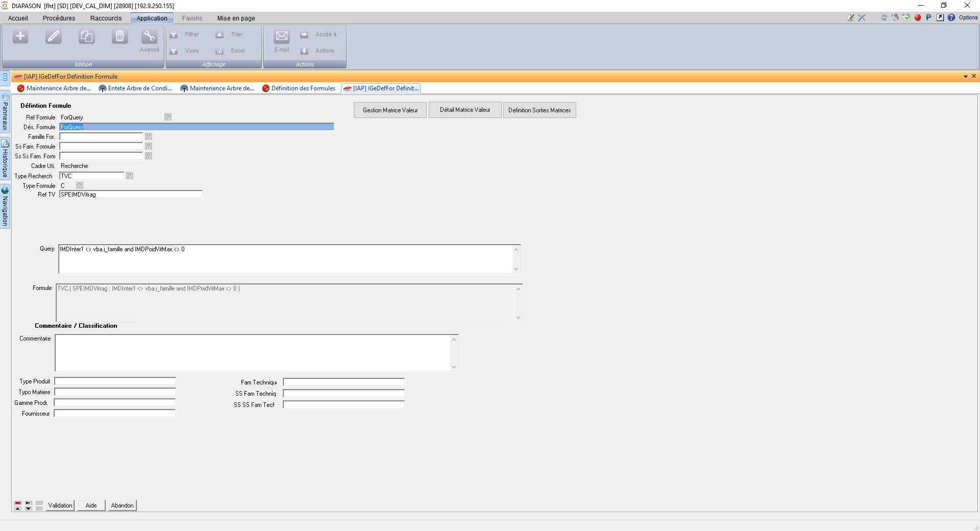Click the add new record plus icon
Viewport: 980px width, 531px height.
pyautogui.click(x=20, y=36)
